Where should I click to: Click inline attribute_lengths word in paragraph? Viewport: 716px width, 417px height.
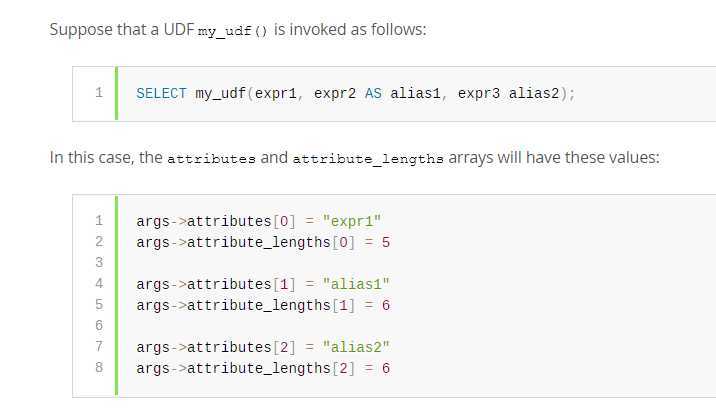click(368, 159)
